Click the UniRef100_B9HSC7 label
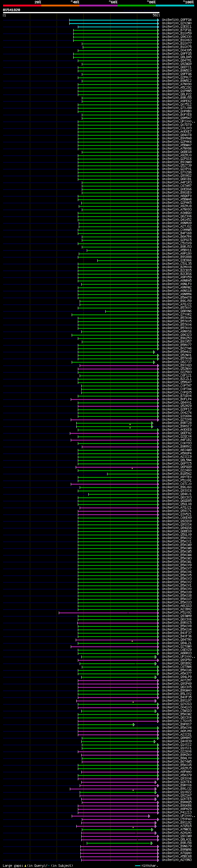The width and height of the screenshot is (197, 868). coord(176,426)
